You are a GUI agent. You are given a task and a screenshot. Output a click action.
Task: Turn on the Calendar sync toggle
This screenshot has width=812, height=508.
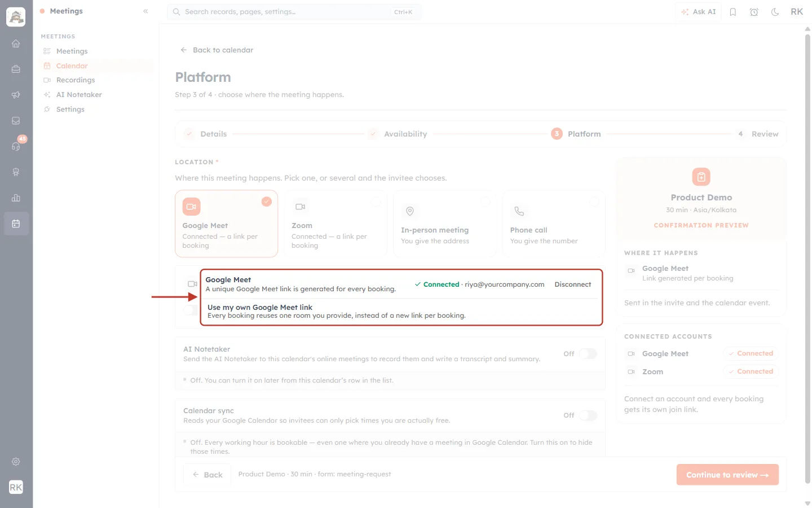588,415
